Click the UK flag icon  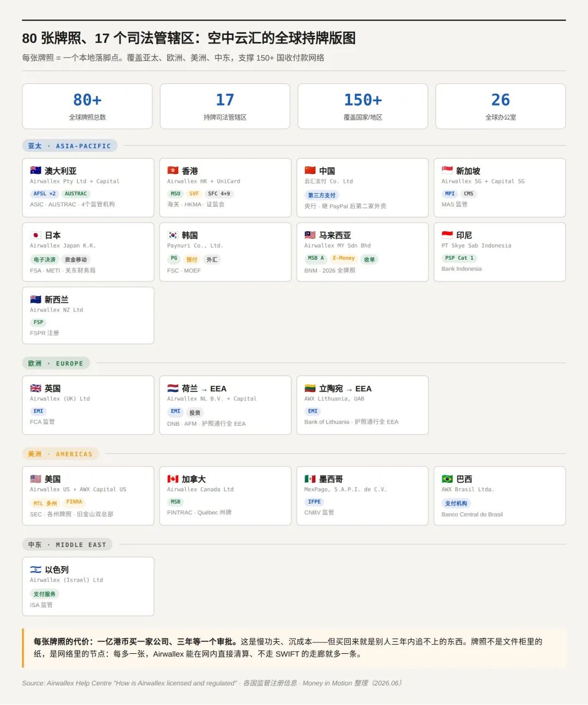coord(35,388)
